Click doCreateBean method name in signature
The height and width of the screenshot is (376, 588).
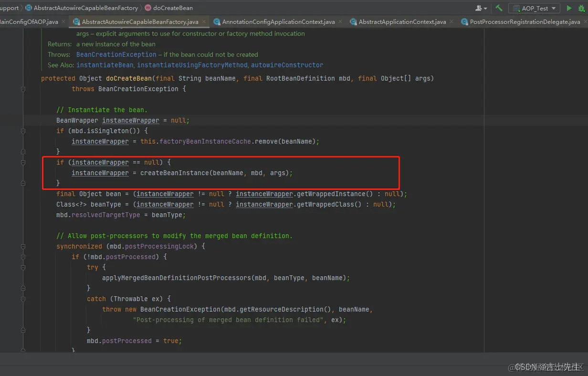pos(129,78)
